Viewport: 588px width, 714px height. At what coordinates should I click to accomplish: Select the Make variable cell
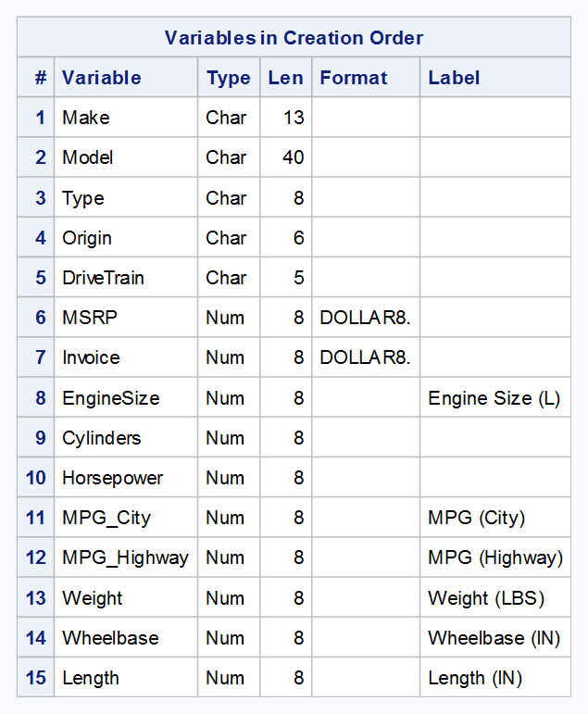click(x=86, y=118)
